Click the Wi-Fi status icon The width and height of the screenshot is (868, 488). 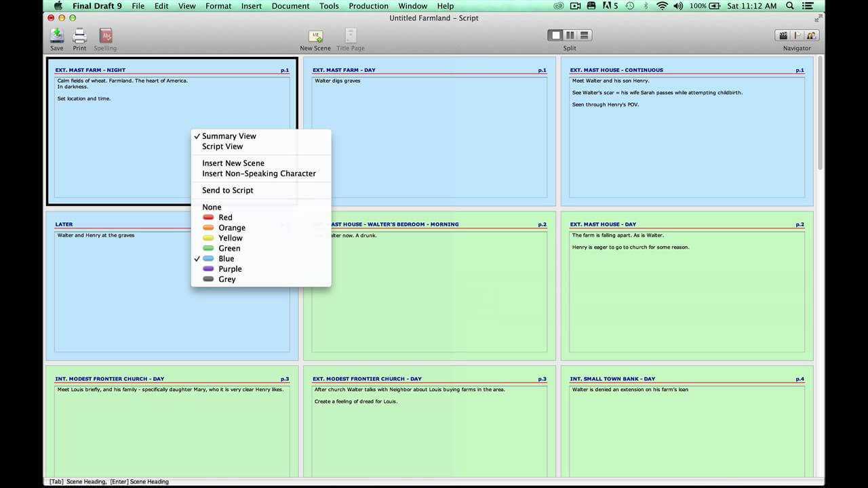click(x=662, y=6)
